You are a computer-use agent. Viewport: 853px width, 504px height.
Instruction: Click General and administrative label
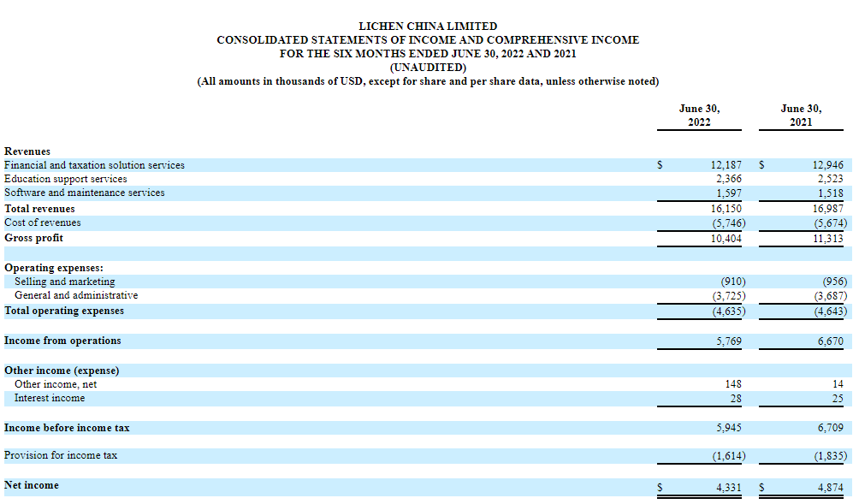[x=76, y=295]
